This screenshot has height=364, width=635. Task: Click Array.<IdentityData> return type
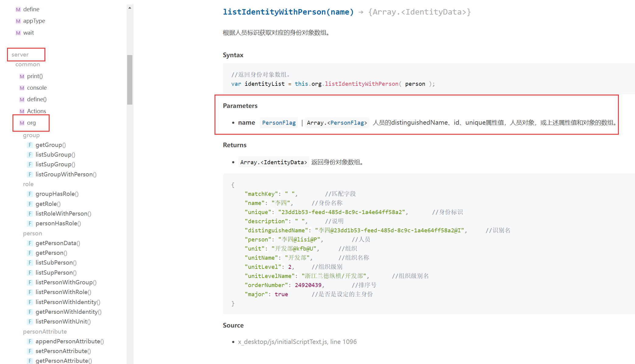pos(273,162)
